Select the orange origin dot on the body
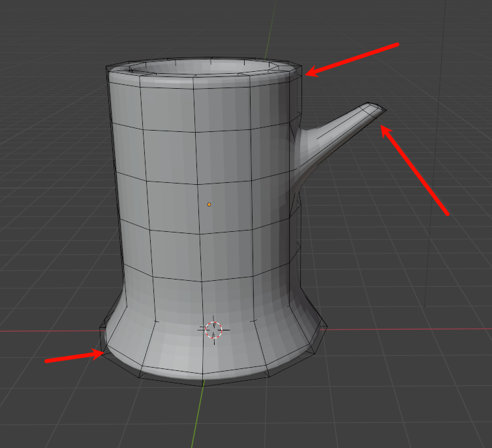The height and width of the screenshot is (448, 492). coord(209,204)
